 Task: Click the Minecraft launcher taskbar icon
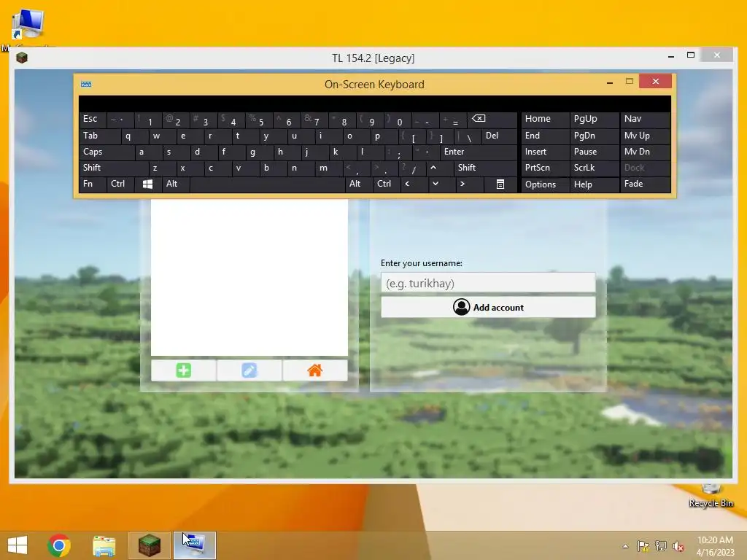(149, 545)
